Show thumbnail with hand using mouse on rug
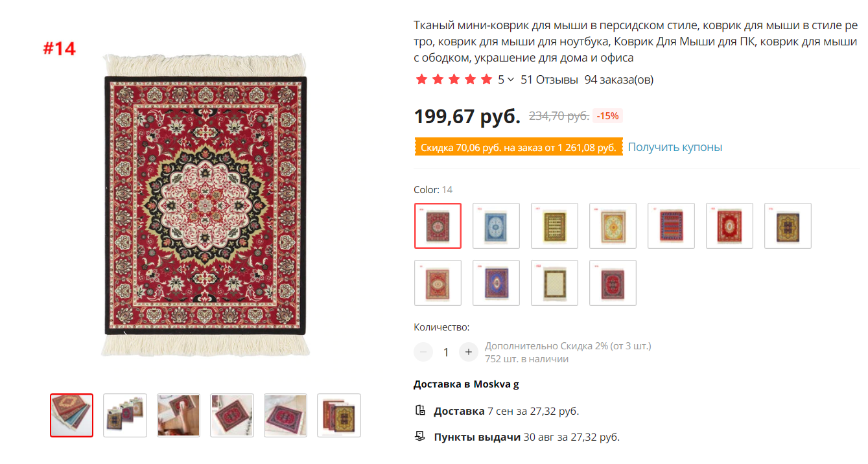The image size is (868, 464). point(178,415)
